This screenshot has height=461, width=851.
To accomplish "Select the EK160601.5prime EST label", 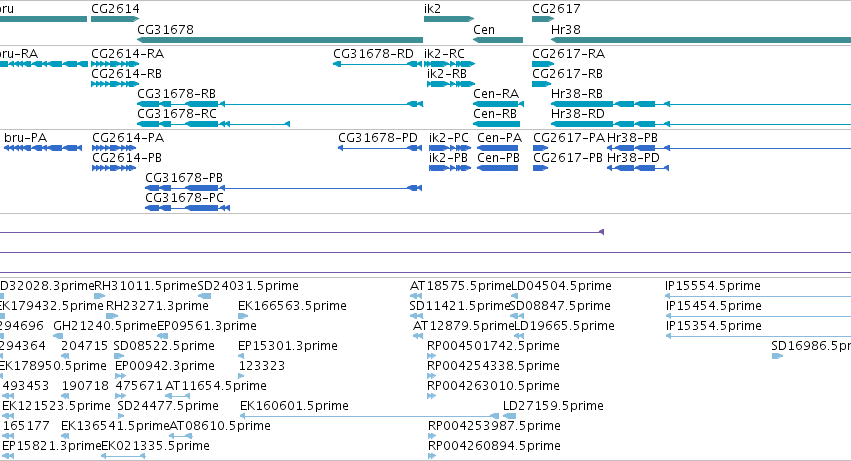I will pos(294,406).
